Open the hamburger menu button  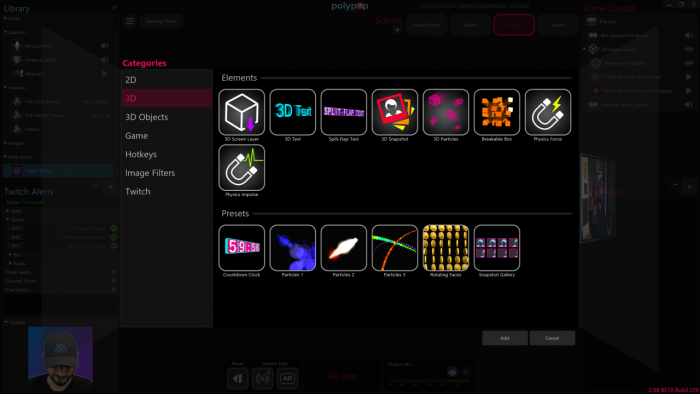pyautogui.click(x=129, y=21)
